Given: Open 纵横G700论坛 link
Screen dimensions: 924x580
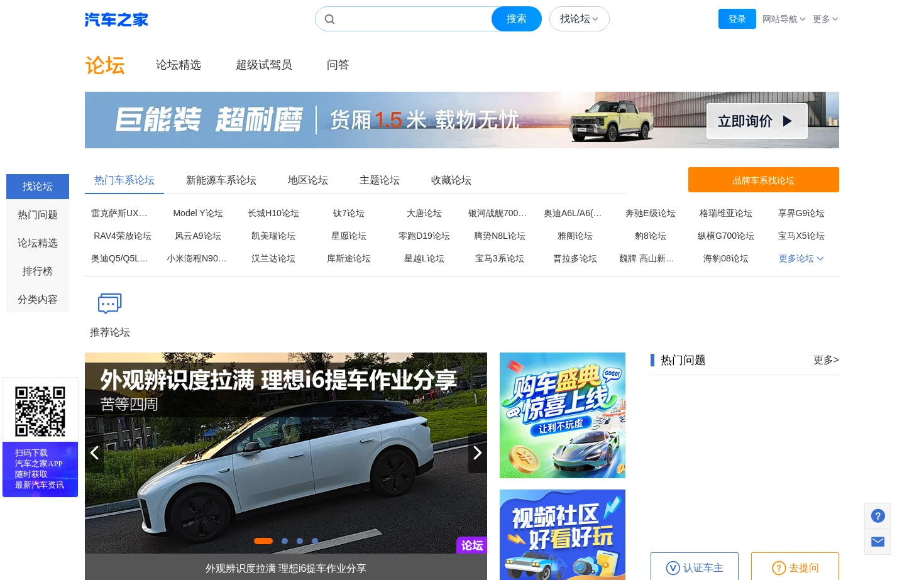Looking at the screenshot, I should 726,236.
